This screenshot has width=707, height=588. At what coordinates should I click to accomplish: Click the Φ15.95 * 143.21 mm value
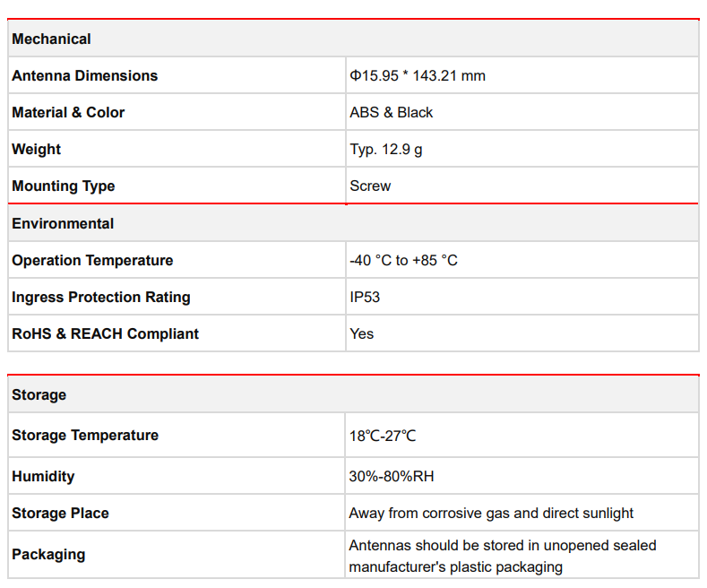pos(417,76)
